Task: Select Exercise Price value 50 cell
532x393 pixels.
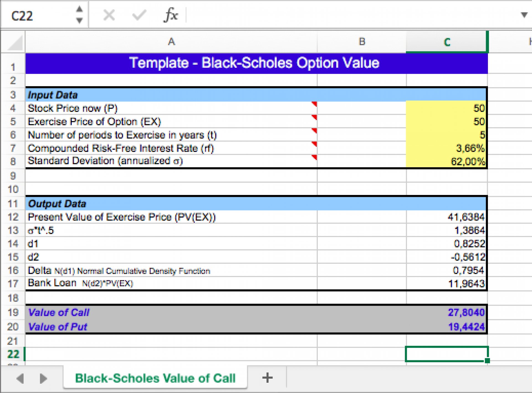Action: [446, 121]
